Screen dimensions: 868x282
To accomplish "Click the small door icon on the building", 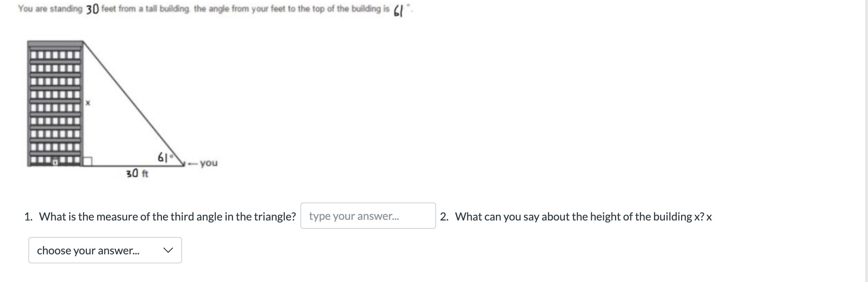I will (55, 162).
